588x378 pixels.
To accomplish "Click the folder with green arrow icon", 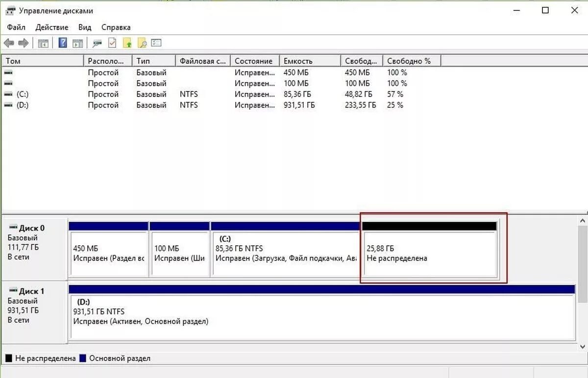I will tap(127, 43).
